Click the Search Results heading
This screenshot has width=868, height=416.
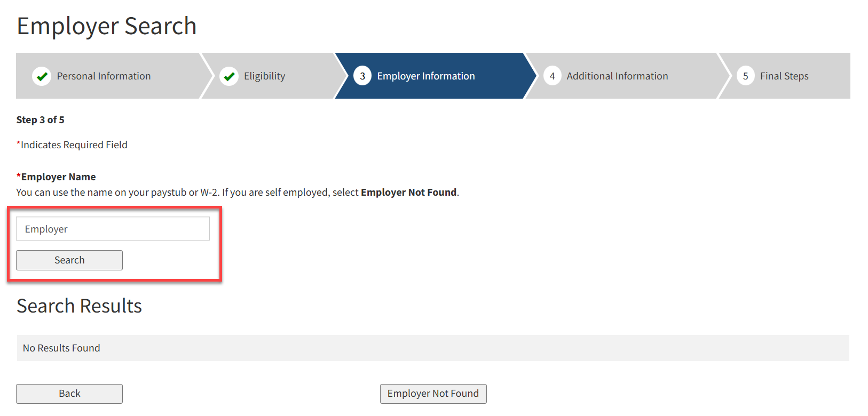click(79, 306)
